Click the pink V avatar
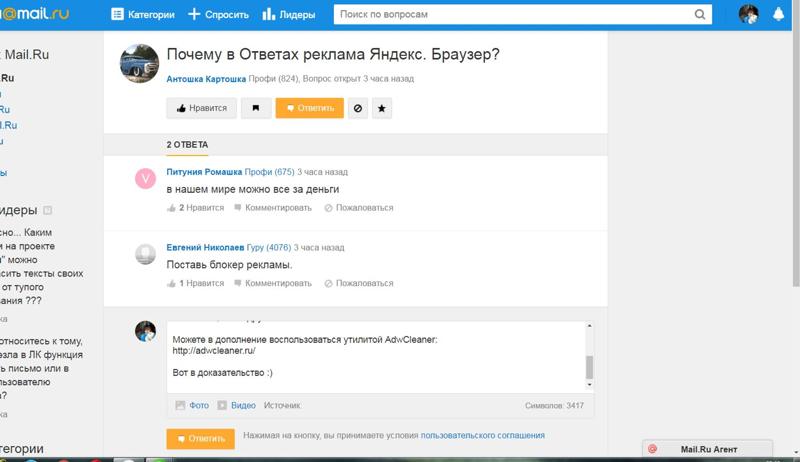The width and height of the screenshot is (800, 462). coord(145,178)
